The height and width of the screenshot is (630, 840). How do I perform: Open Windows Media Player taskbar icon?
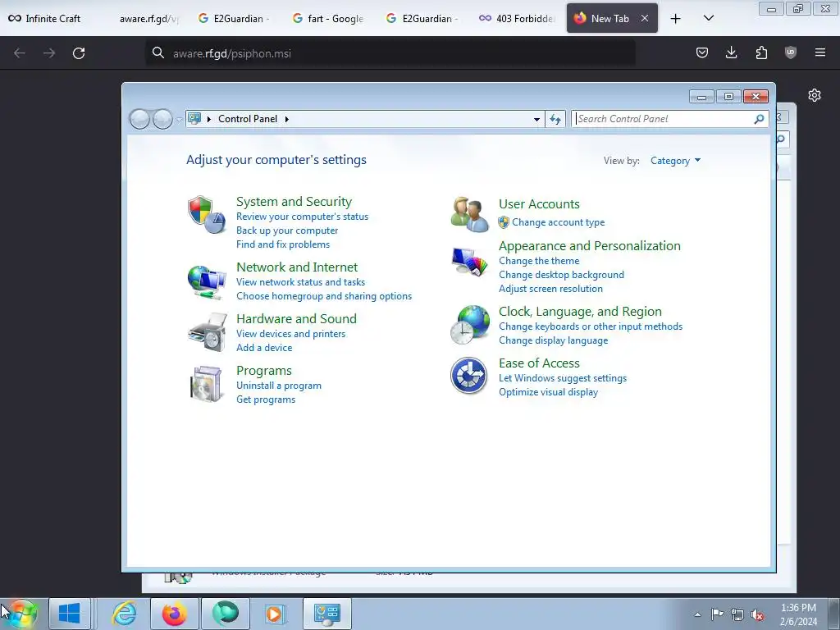click(x=276, y=614)
